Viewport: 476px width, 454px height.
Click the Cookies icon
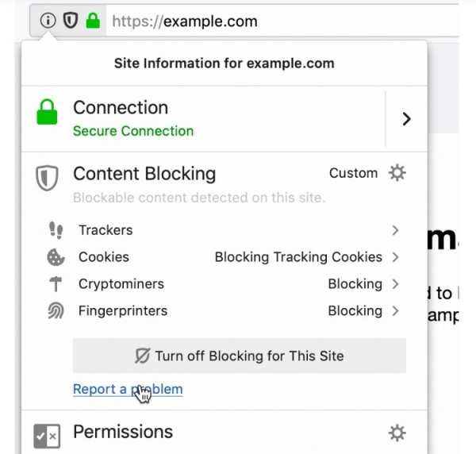click(x=56, y=257)
